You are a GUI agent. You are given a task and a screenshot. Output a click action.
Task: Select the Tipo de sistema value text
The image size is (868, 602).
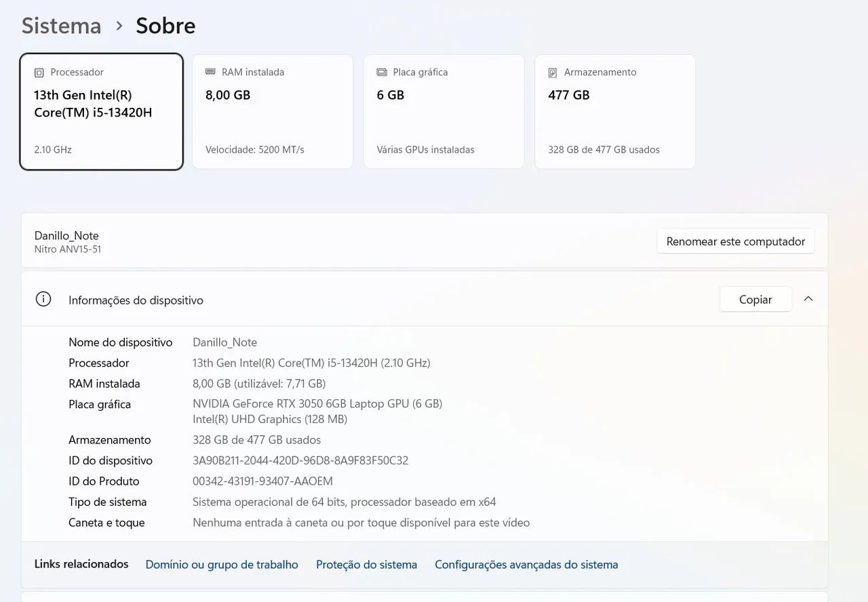pyautogui.click(x=344, y=502)
